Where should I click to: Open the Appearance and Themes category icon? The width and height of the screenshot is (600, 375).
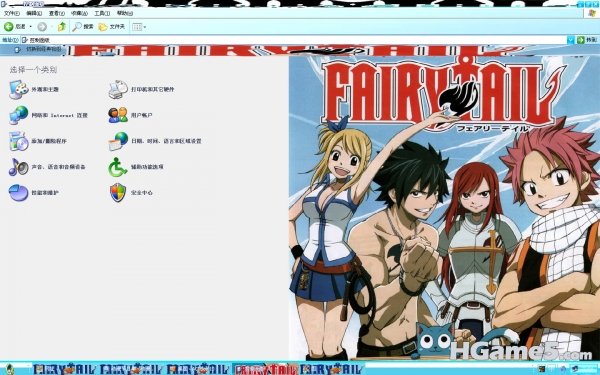click(18, 90)
